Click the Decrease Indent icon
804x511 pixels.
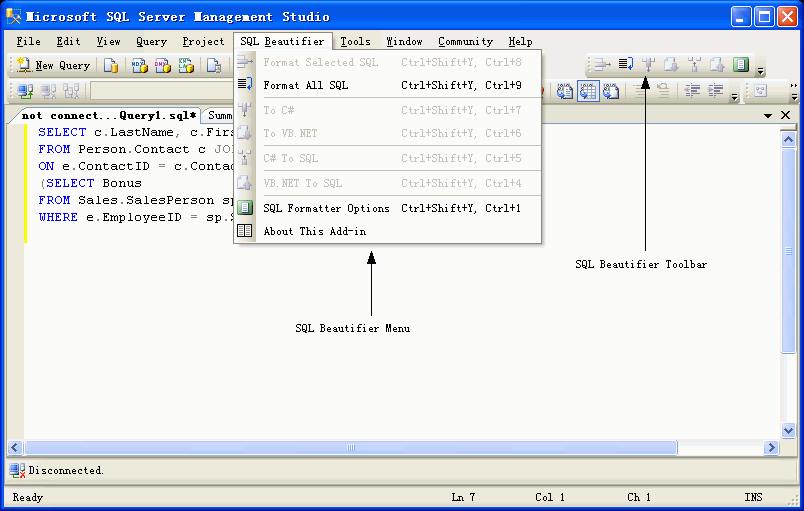(692, 91)
